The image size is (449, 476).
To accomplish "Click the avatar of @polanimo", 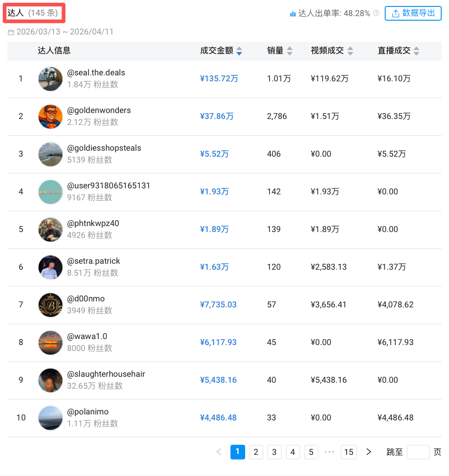I will pyautogui.click(x=51, y=418).
